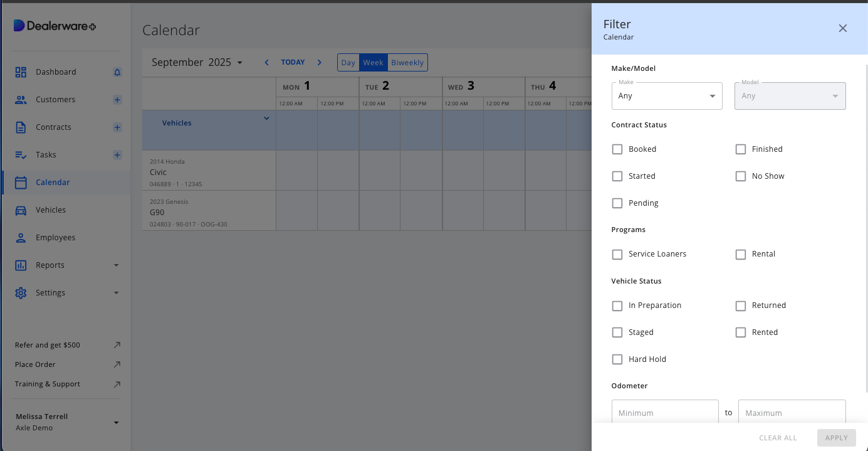Switch to Day view

click(x=348, y=62)
